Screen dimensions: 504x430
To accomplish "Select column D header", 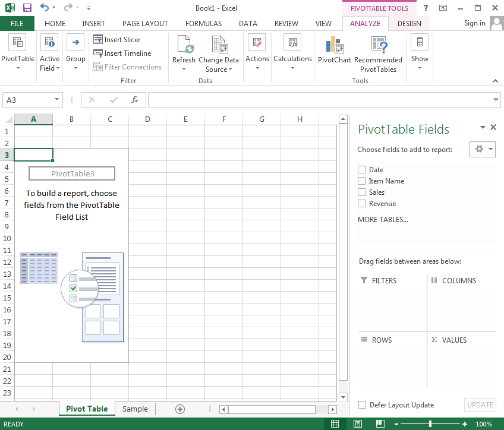I will click(147, 119).
